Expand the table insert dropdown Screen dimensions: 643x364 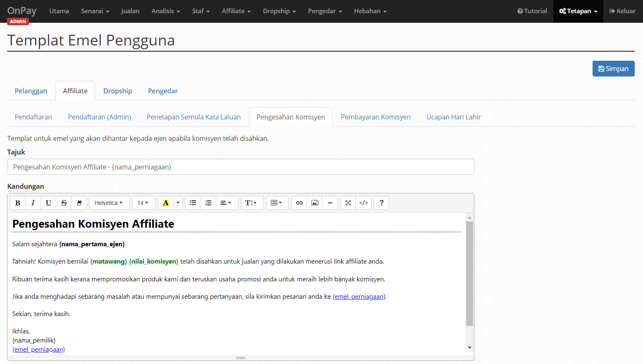point(277,203)
